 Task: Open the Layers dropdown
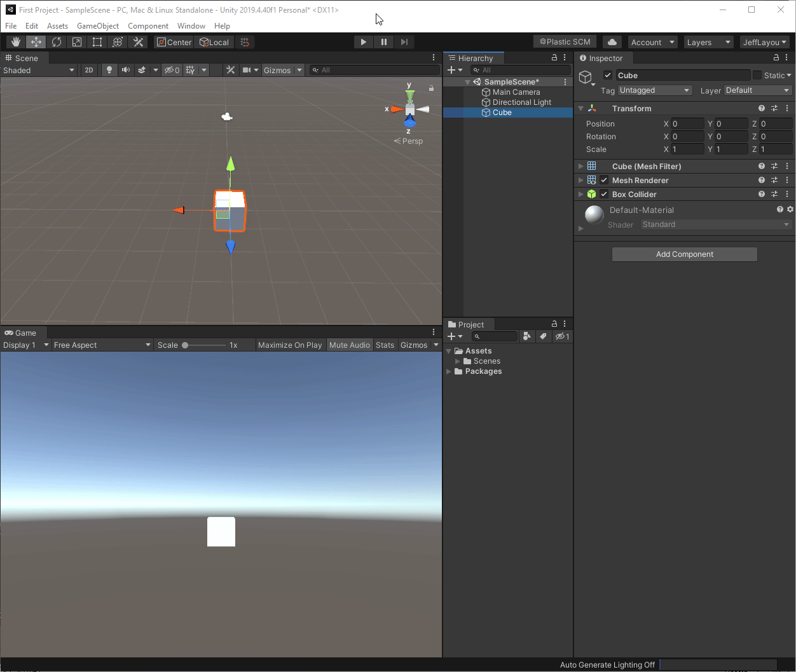(708, 41)
